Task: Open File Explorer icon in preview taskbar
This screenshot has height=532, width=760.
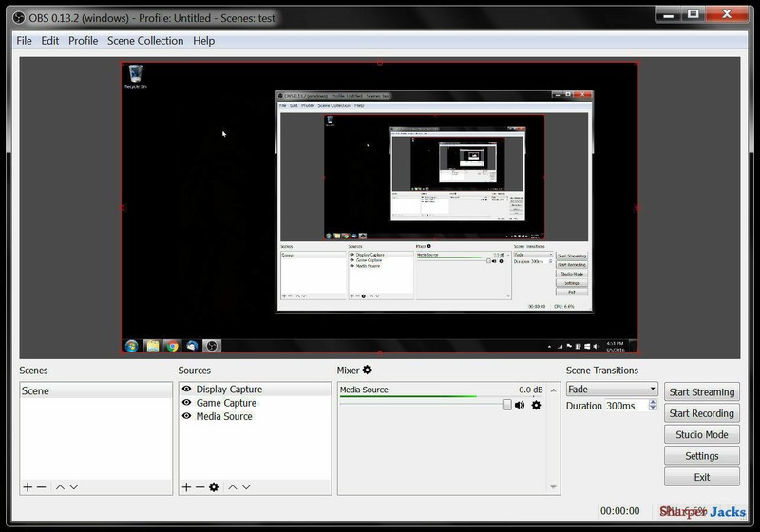Action: coord(152,346)
